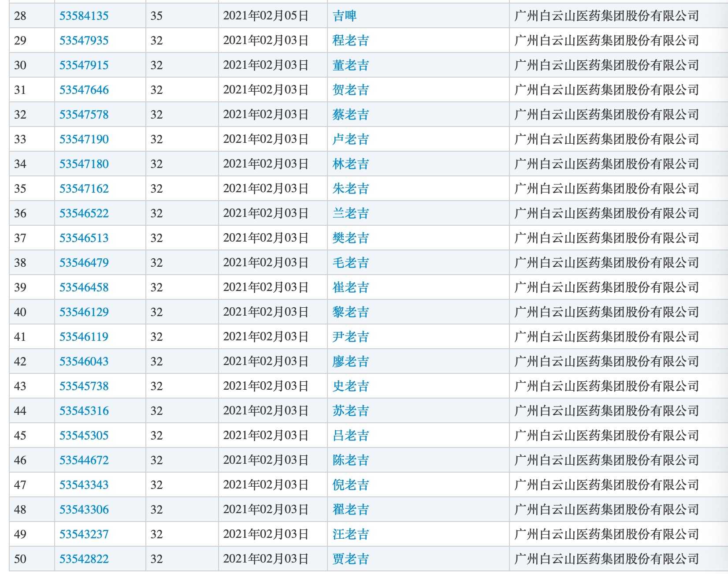Open application number 53546119
This screenshot has width=728, height=574.
(84, 337)
